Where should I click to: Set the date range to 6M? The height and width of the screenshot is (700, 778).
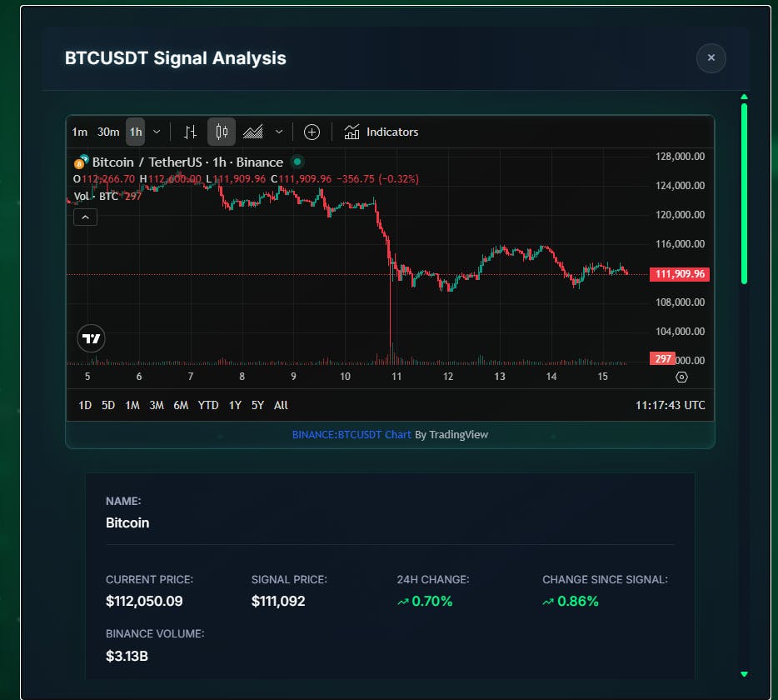coord(181,406)
